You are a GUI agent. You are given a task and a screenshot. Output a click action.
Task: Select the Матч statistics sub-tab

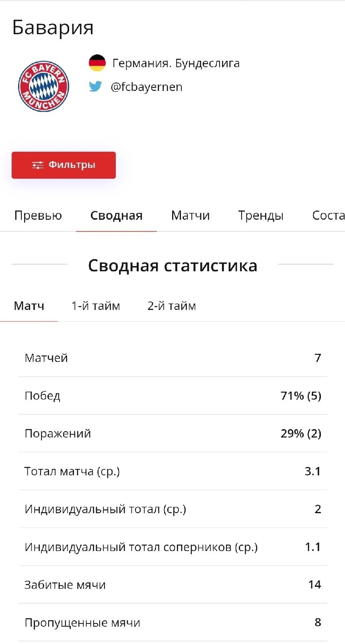(x=29, y=306)
